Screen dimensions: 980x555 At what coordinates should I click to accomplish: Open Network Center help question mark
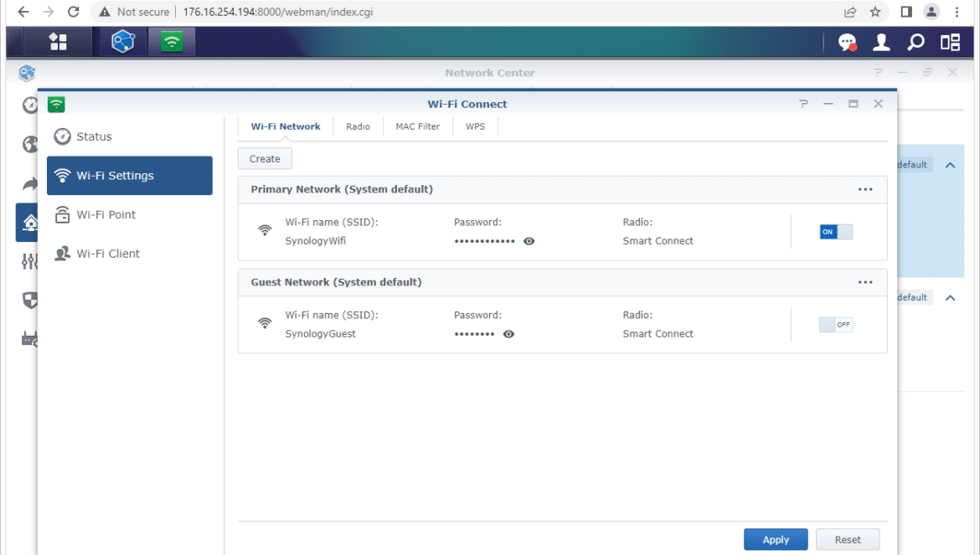878,73
